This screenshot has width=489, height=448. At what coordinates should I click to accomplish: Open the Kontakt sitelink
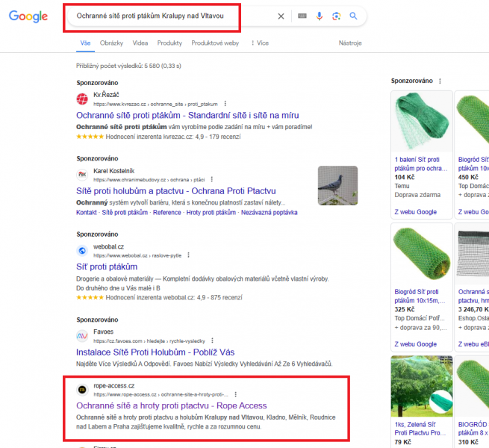(87, 213)
